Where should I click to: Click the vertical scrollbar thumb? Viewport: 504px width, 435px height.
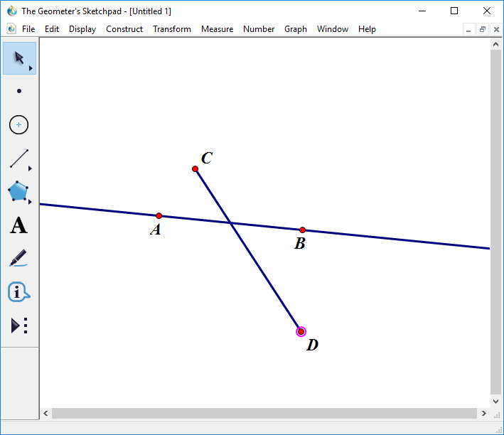(x=496, y=222)
